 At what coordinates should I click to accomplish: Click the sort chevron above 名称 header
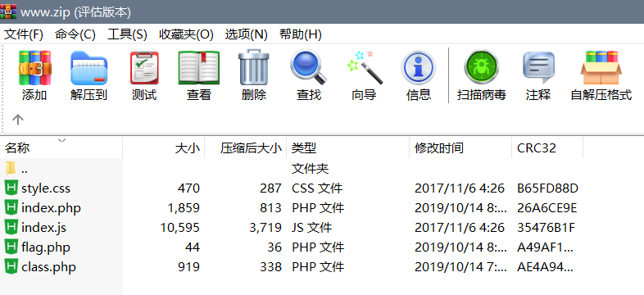62,140
